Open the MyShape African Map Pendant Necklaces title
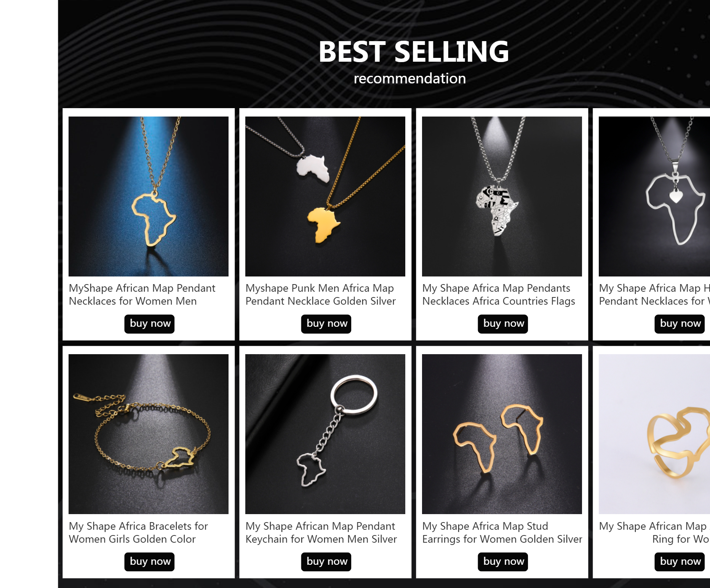Image resolution: width=710 pixels, height=588 pixels. coord(142,294)
